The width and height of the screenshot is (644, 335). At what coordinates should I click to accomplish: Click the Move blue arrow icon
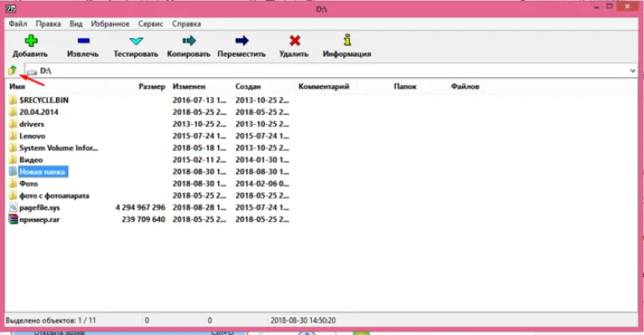(x=241, y=40)
